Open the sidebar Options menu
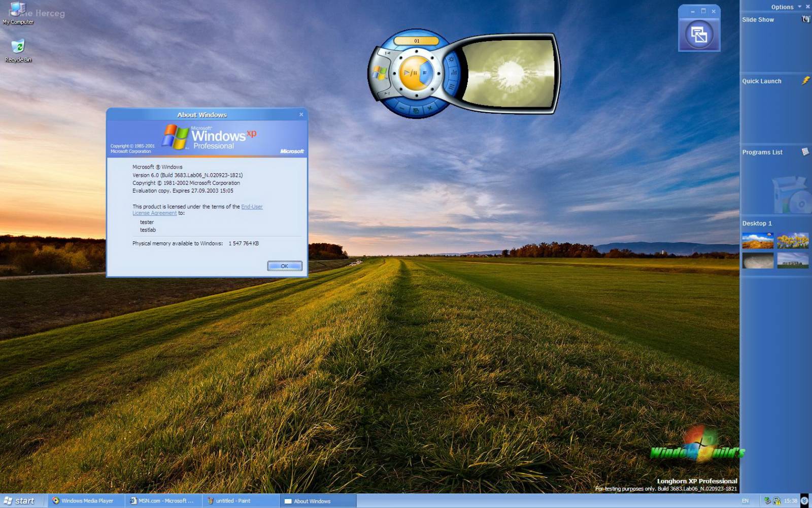This screenshot has height=508, width=812. pos(782,7)
